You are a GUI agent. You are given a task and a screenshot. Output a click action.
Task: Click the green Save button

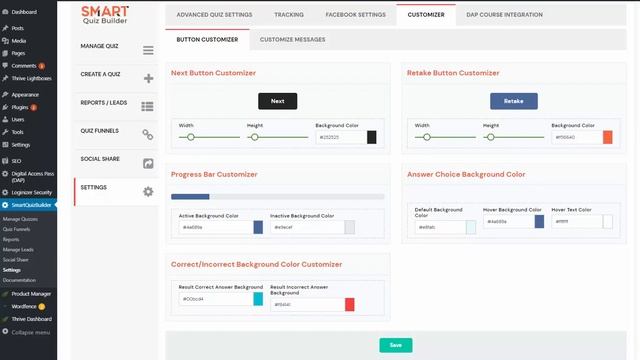(x=396, y=345)
